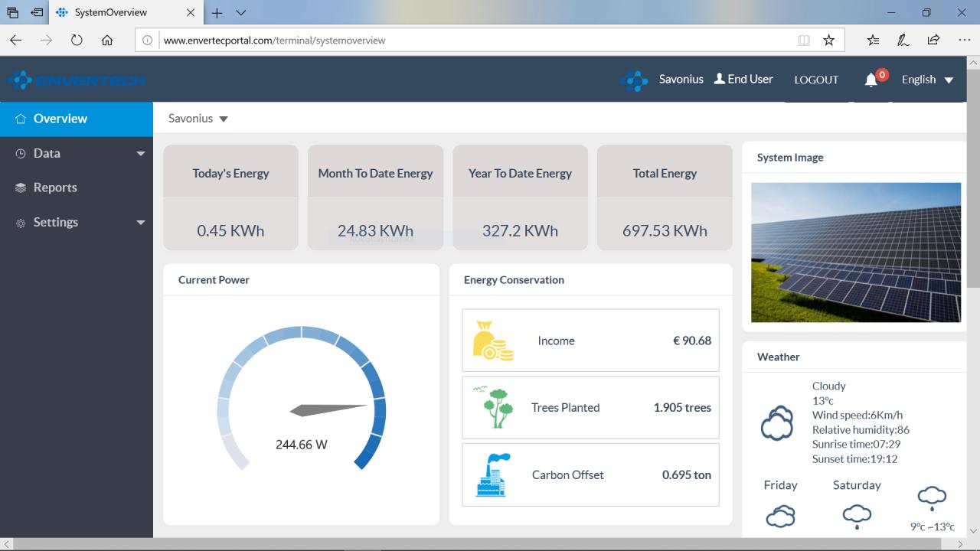
Task: Click the LOGOUT link
Action: (x=816, y=80)
